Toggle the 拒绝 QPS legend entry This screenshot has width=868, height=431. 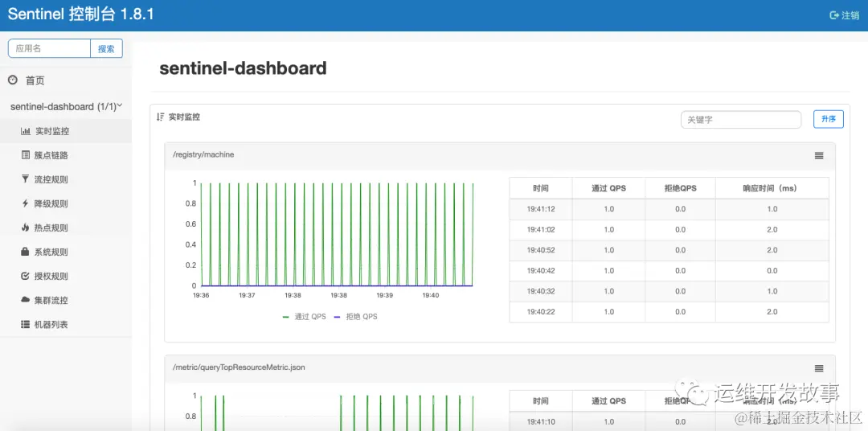355,317
